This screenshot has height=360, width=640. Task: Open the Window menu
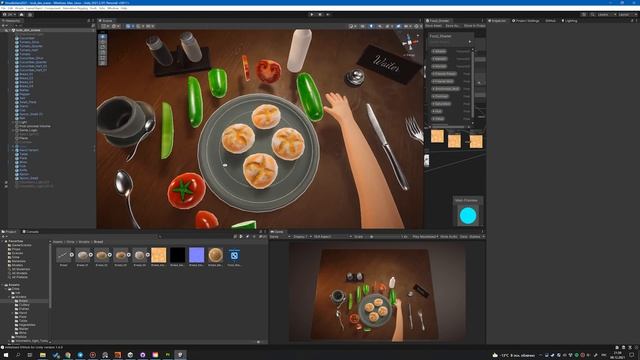pyautogui.click(x=113, y=8)
